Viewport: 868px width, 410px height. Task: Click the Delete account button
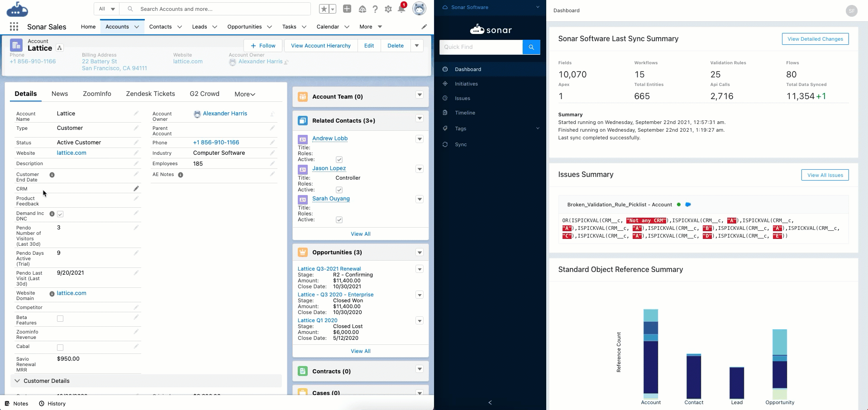coord(396,46)
